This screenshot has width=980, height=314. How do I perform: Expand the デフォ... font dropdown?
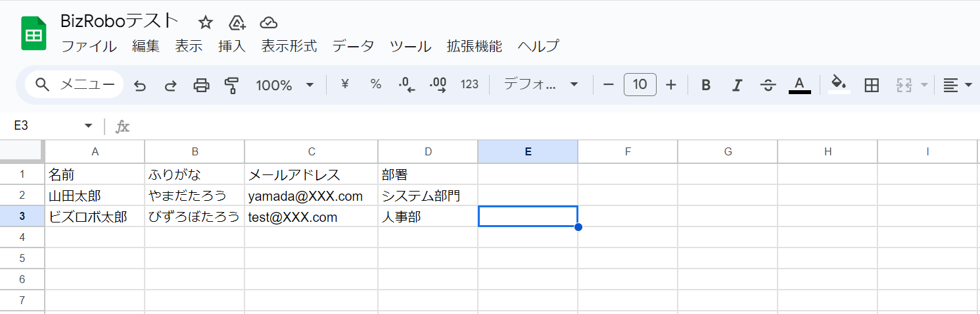[541, 85]
